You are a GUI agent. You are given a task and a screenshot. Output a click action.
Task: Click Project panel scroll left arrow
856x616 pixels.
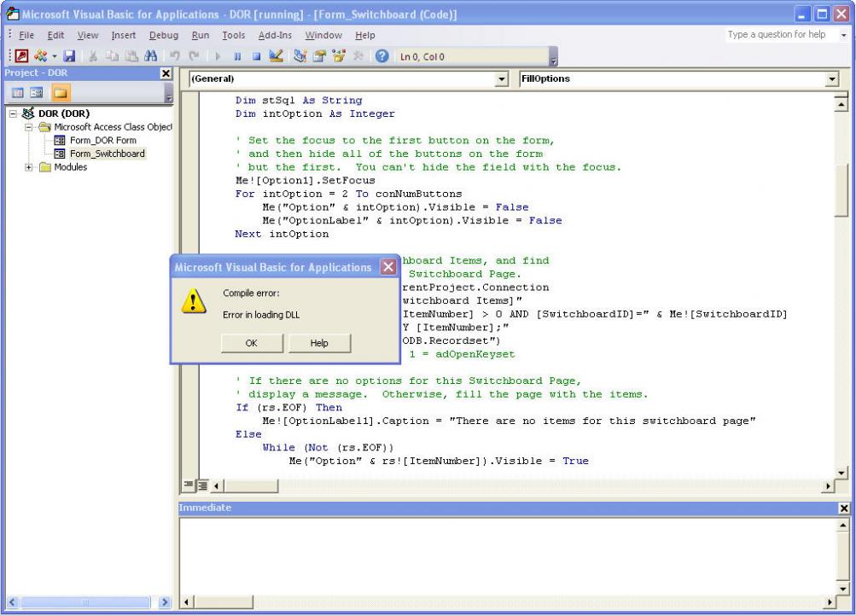click(12, 602)
